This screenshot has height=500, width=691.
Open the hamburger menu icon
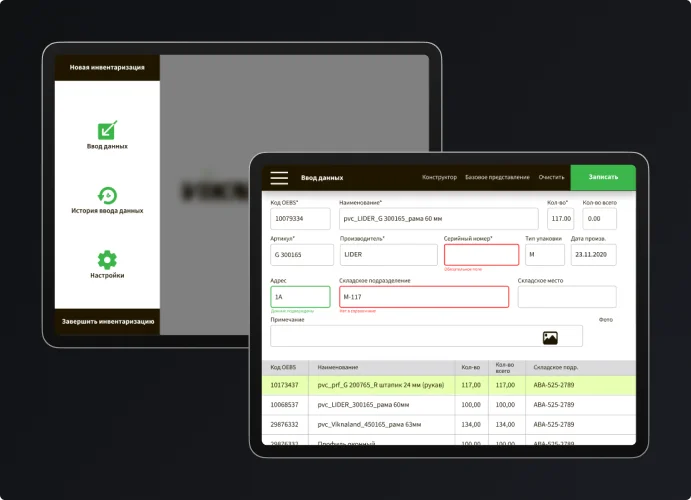pyautogui.click(x=279, y=178)
